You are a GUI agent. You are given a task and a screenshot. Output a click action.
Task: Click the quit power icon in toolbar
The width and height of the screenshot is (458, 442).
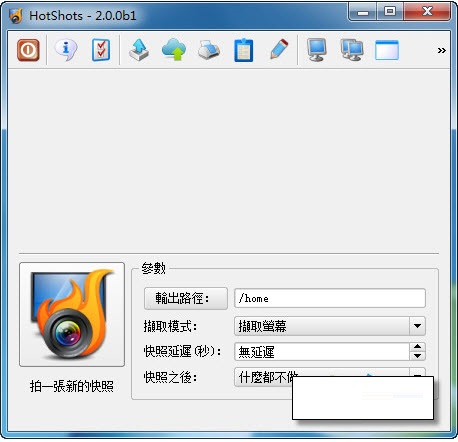pos(28,50)
